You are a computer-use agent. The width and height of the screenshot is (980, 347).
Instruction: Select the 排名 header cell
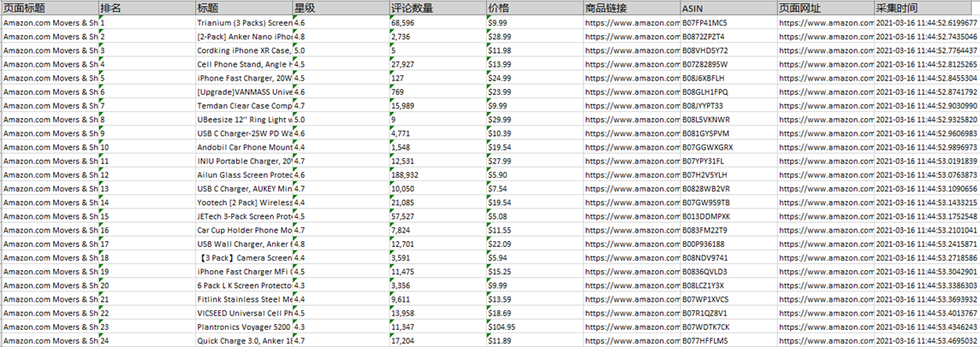147,9
